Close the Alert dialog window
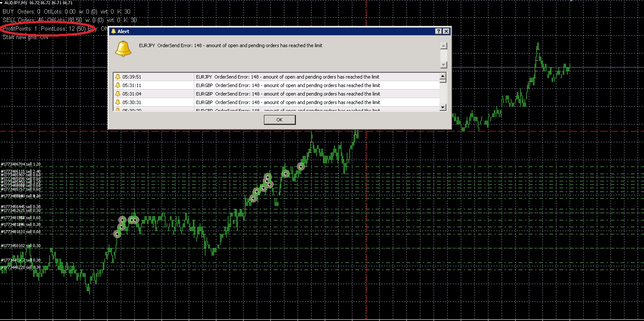The image size is (644, 321). pos(446,31)
